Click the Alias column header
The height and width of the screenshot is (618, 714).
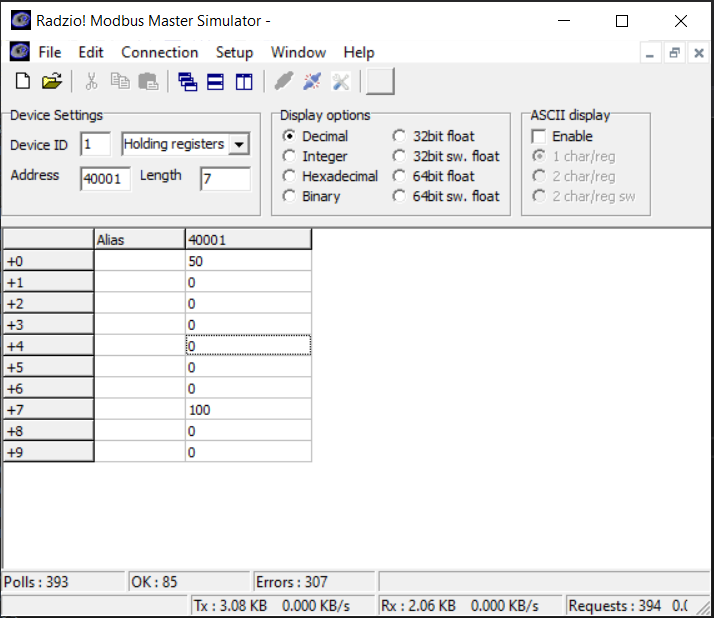(140, 240)
